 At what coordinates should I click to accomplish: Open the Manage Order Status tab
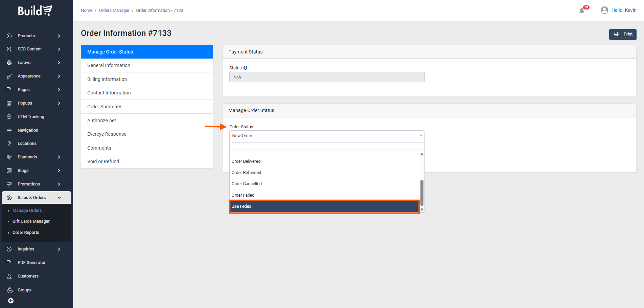point(147,52)
